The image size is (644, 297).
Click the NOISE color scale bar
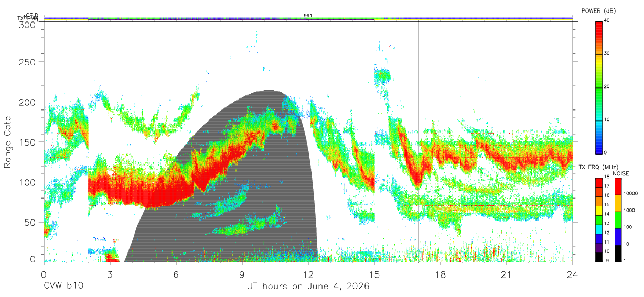617,220
